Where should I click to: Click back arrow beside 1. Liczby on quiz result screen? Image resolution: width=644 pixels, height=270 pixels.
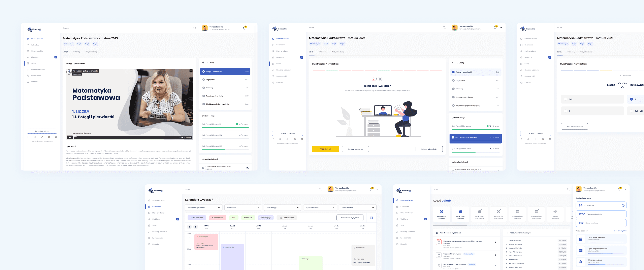coord(453,63)
